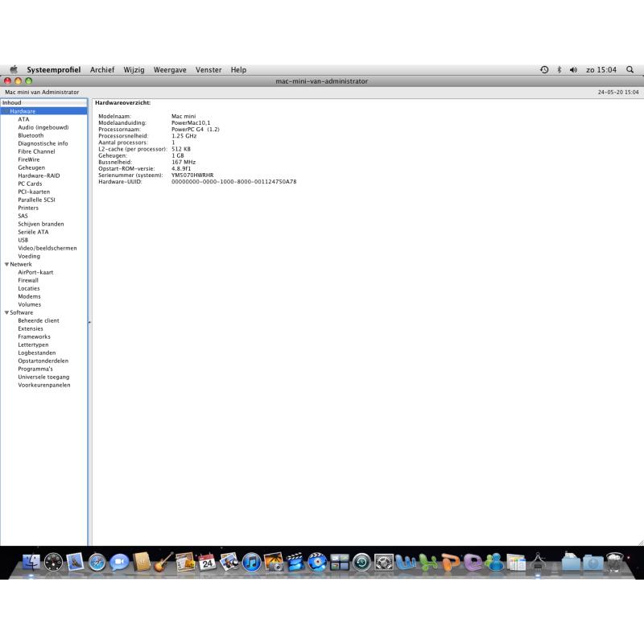Open Spotlight search magnifier

point(630,70)
